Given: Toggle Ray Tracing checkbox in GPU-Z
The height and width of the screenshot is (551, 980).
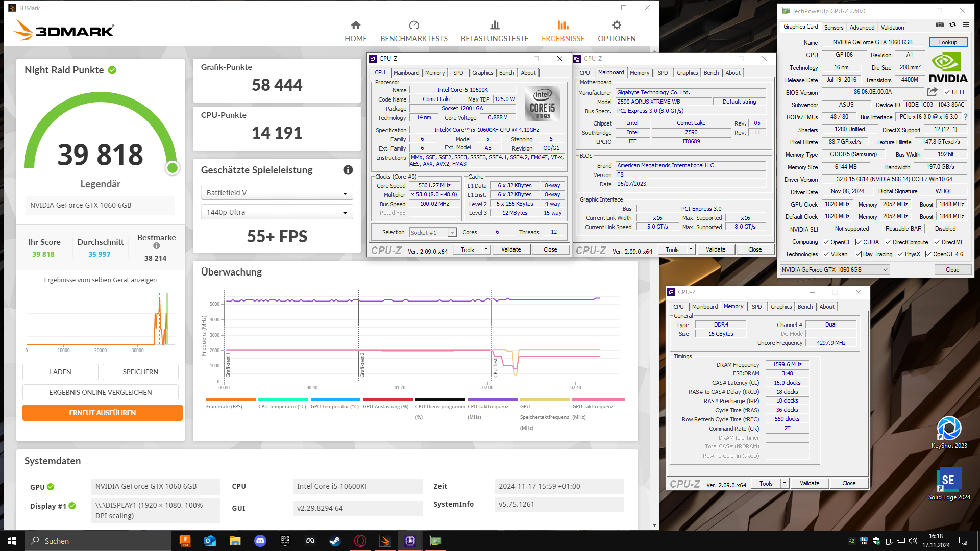Looking at the screenshot, I should pos(858,254).
